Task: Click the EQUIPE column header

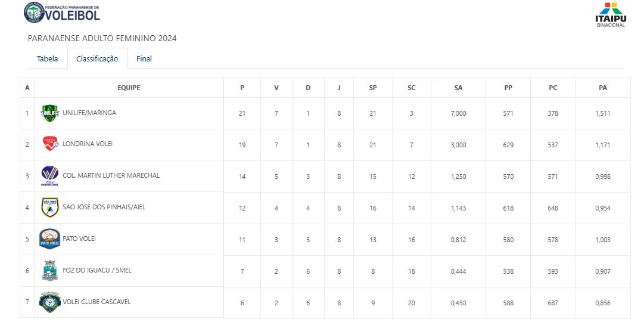Action: (129, 88)
